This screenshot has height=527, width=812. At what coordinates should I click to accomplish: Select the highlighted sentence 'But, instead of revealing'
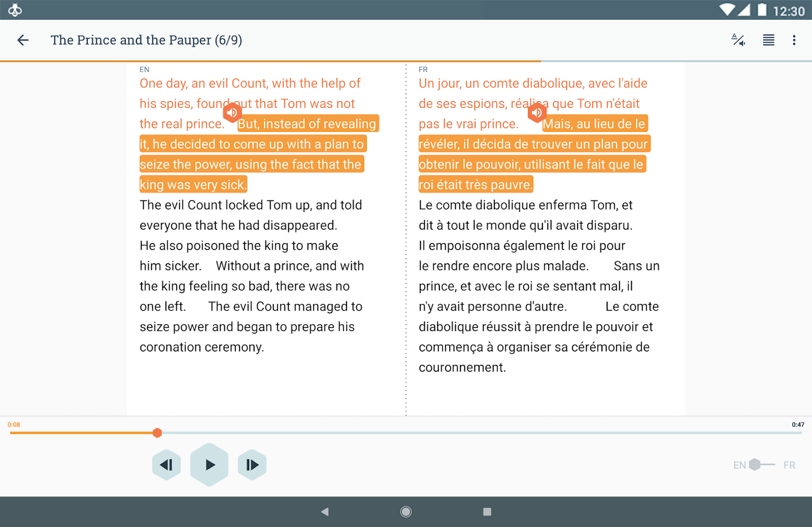tap(307, 124)
